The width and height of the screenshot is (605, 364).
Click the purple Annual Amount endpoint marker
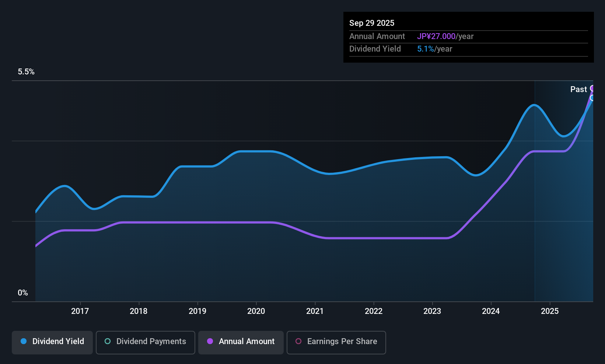tap(592, 88)
